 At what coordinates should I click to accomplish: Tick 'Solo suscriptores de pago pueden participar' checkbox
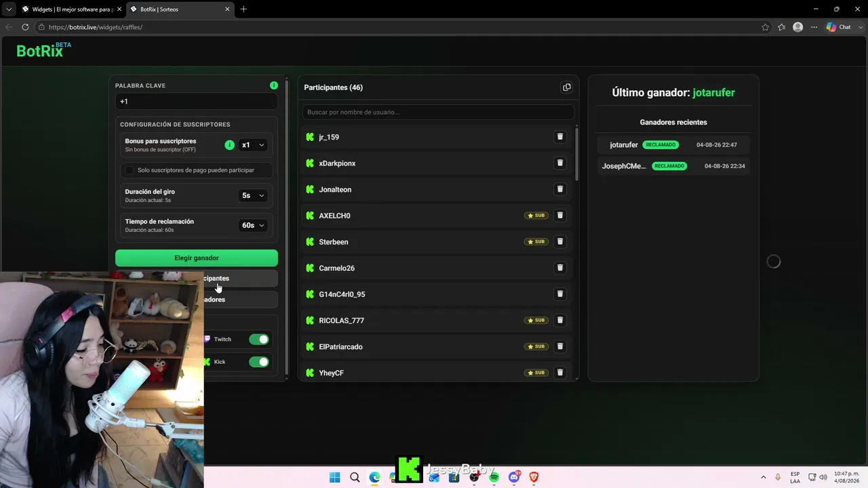130,170
